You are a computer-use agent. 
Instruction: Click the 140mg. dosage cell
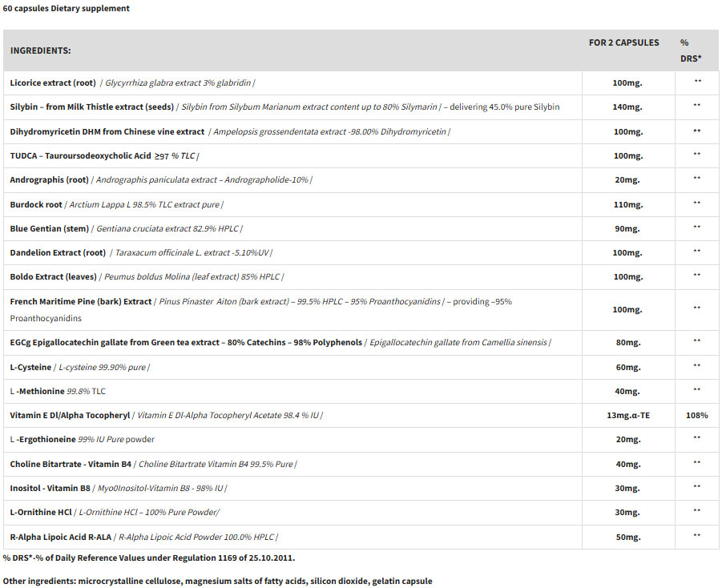pos(627,107)
